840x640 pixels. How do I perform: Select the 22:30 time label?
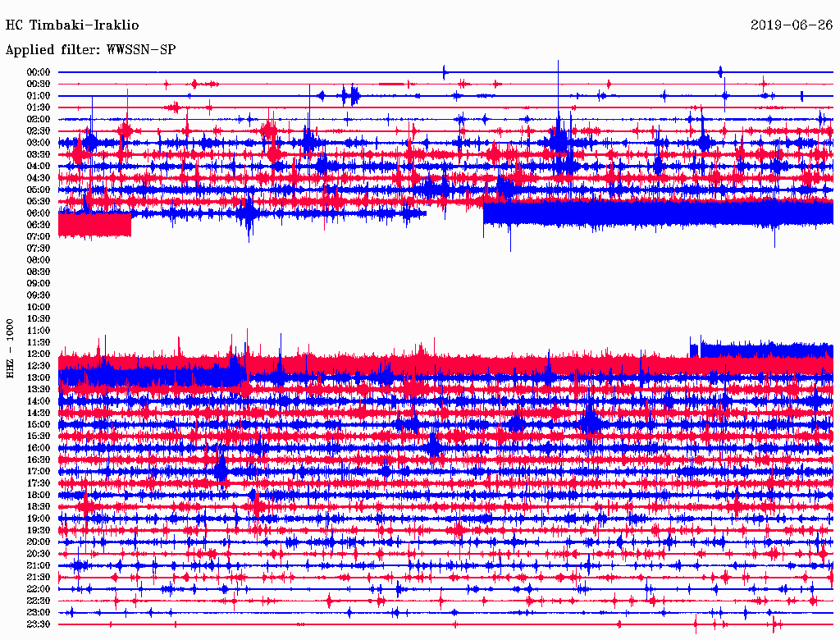39,601
